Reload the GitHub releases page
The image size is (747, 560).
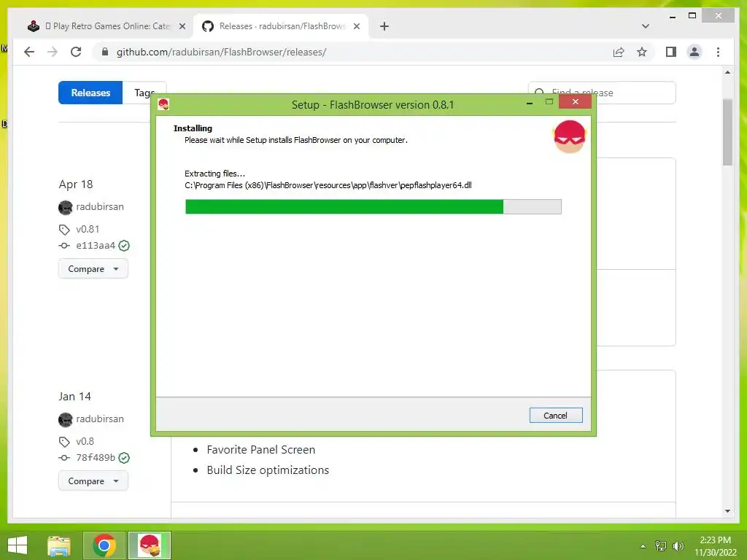pos(76,52)
